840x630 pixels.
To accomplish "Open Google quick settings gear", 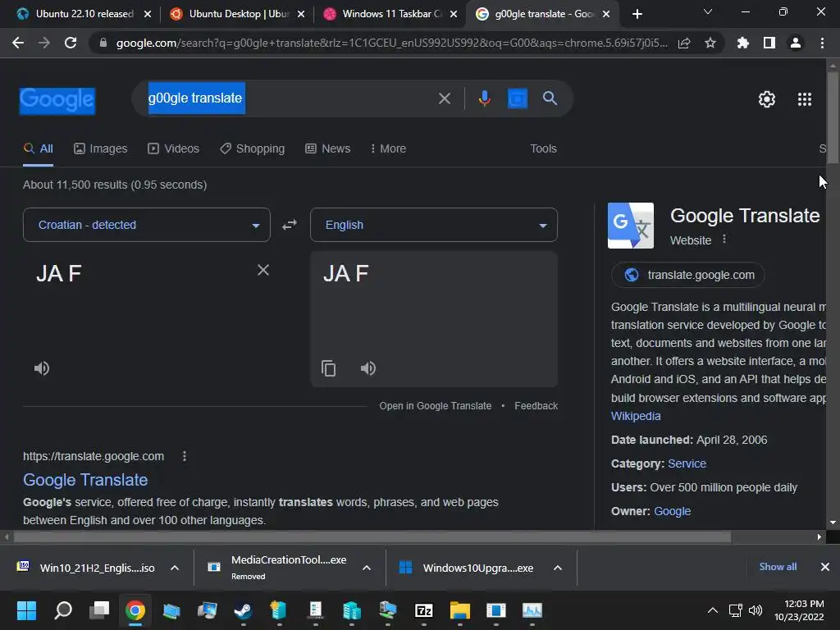I will (x=767, y=99).
